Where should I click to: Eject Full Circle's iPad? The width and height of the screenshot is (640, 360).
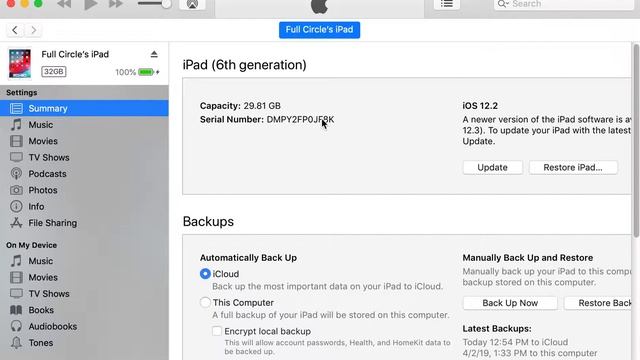pyautogui.click(x=154, y=54)
